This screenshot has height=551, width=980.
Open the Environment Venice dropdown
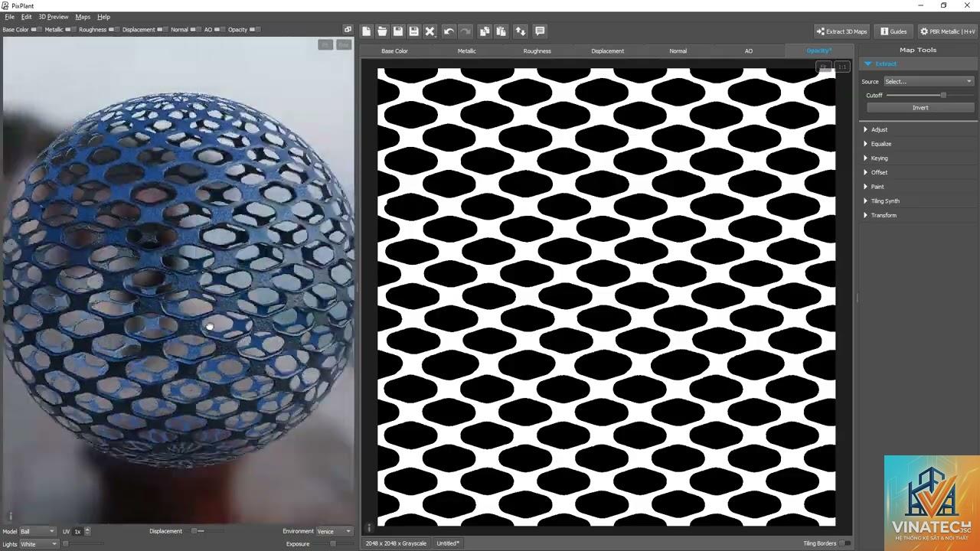[334, 531]
